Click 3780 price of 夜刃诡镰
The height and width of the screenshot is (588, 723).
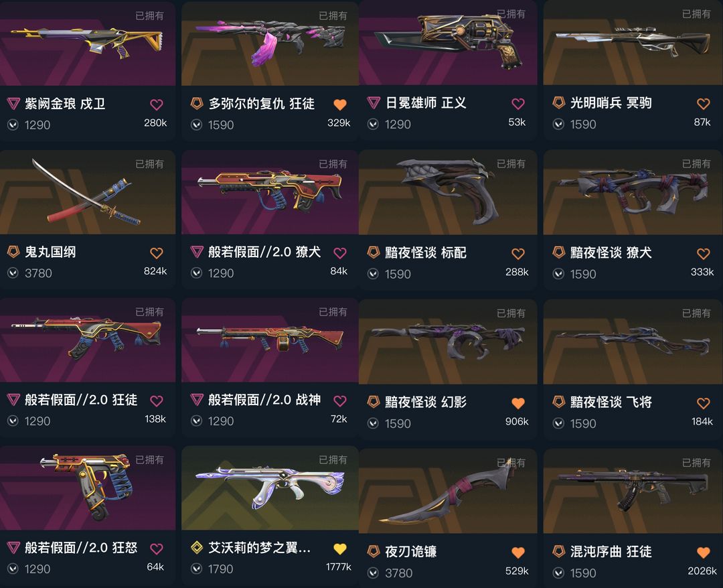tap(399, 573)
